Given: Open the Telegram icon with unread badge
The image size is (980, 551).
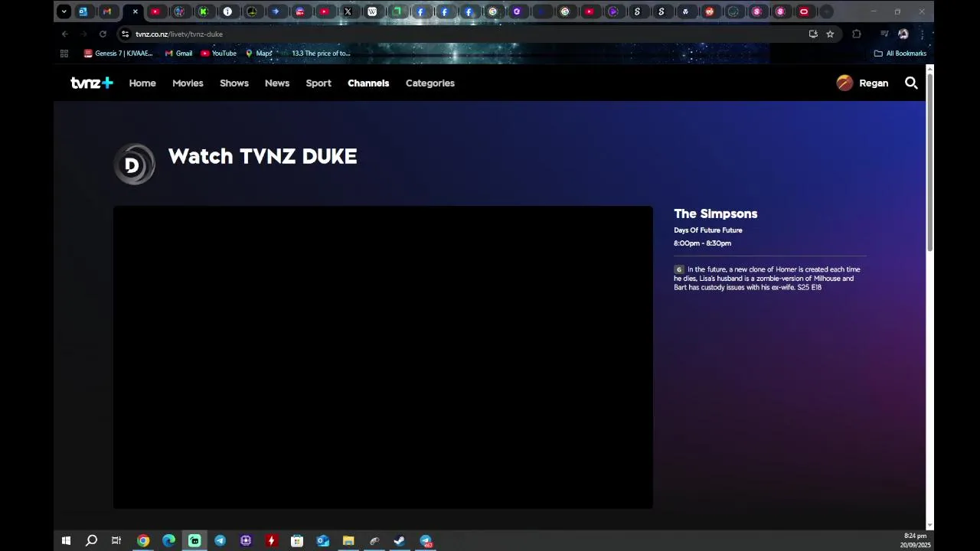Looking at the screenshot, I should coord(426,540).
